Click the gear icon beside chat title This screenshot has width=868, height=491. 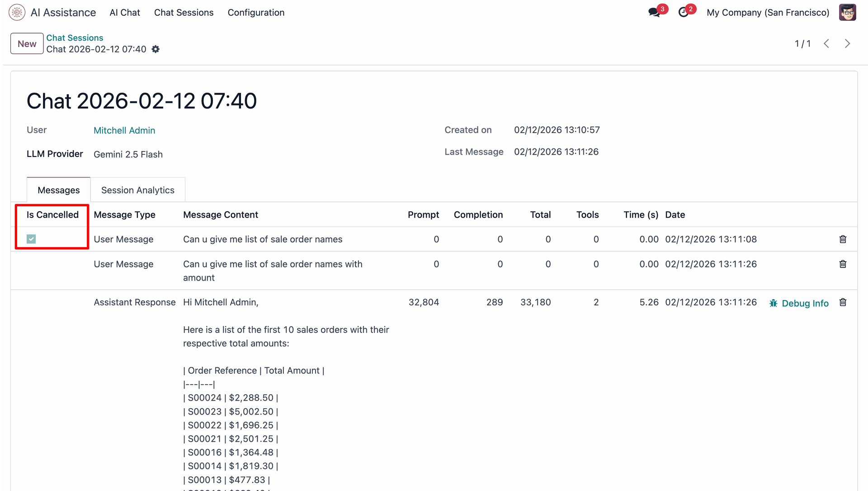point(156,49)
